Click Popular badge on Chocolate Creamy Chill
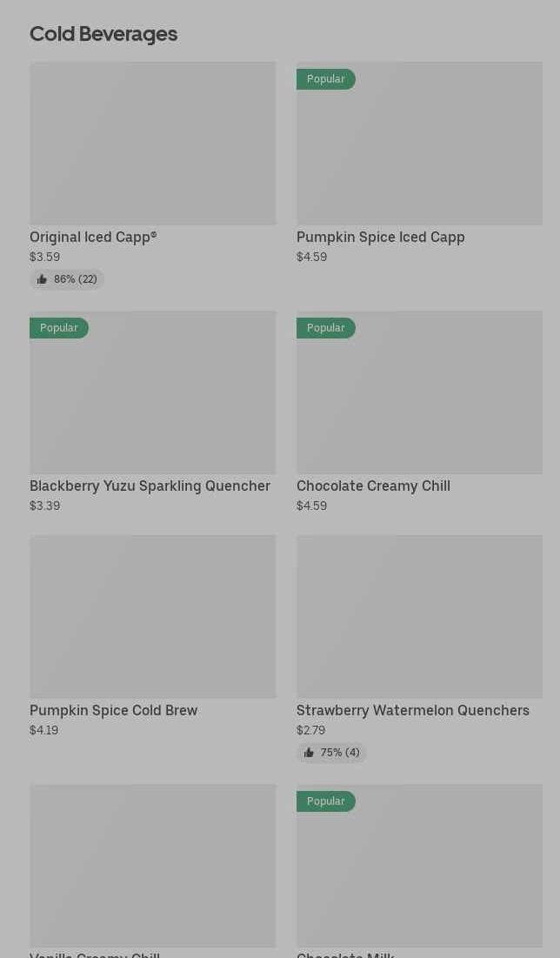 tap(326, 328)
